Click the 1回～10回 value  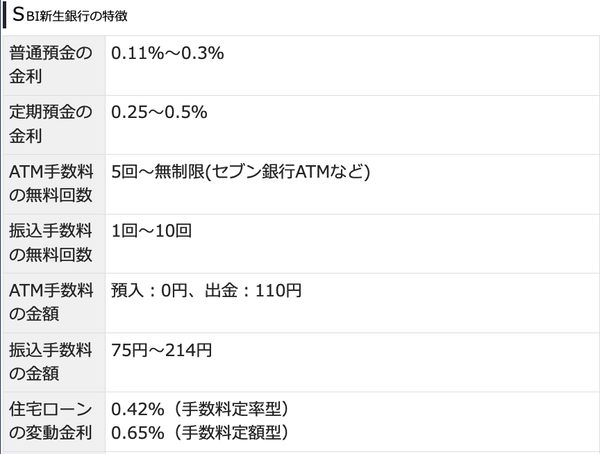(151, 230)
